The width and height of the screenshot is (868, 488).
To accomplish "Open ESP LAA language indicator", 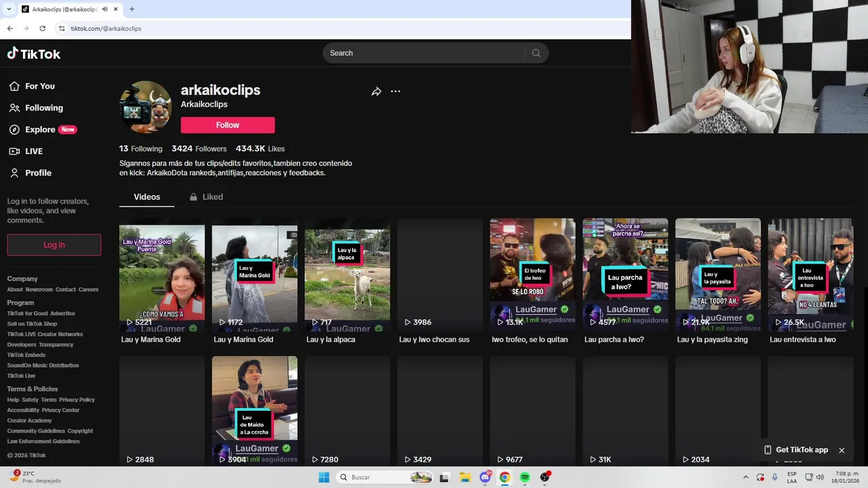I will [x=792, y=477].
